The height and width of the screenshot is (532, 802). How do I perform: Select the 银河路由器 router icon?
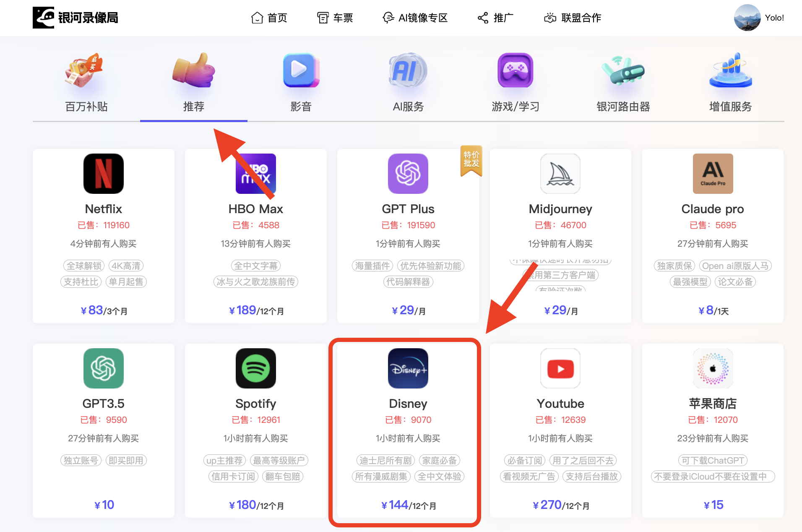(x=623, y=70)
